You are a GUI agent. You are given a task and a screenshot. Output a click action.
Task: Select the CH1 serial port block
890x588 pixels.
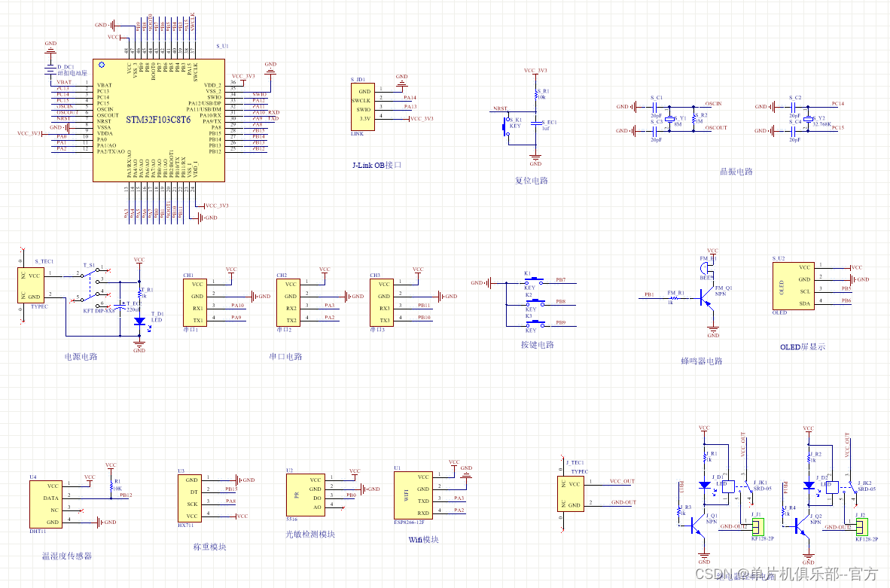(x=195, y=303)
